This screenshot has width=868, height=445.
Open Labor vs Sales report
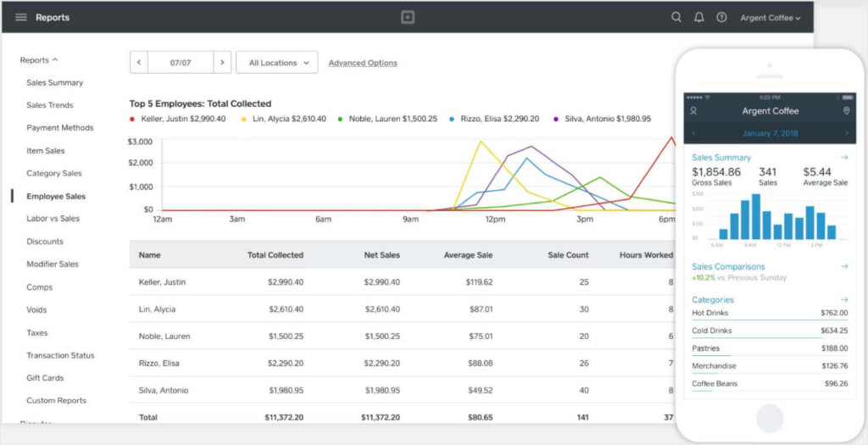(53, 219)
